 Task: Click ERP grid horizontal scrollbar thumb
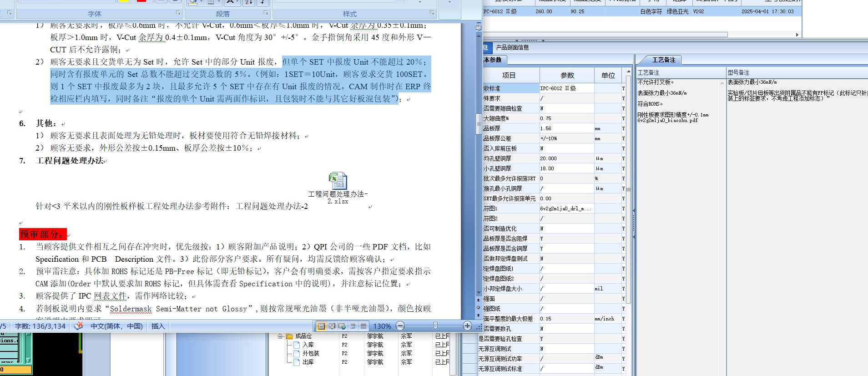click(x=605, y=35)
